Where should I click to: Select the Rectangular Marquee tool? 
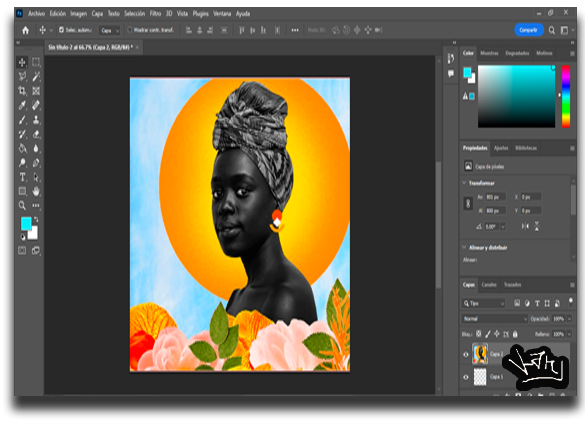click(36, 62)
